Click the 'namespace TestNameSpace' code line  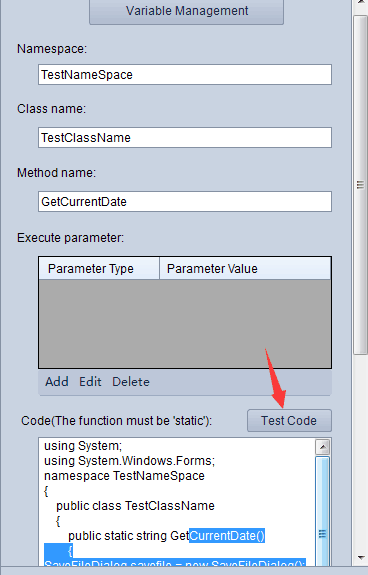124,476
